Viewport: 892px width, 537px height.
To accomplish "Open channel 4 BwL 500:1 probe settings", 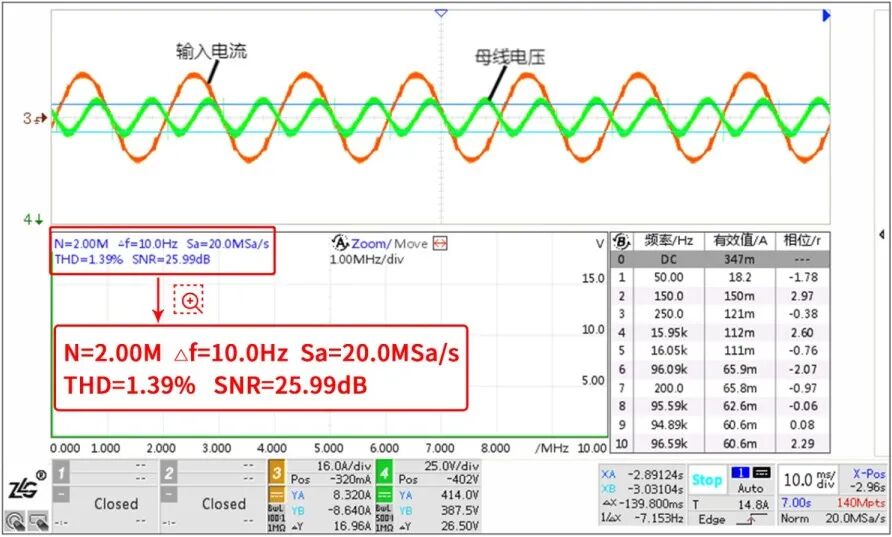I will 385,517.
